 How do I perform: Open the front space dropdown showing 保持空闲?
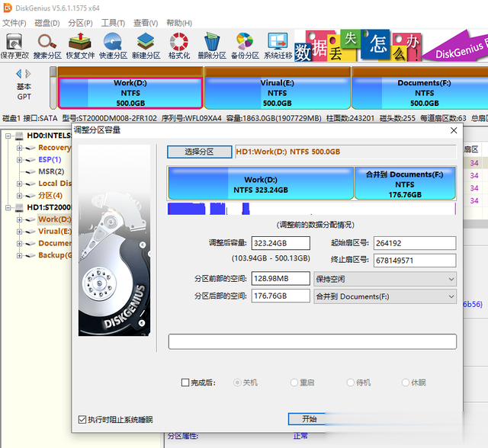pos(385,279)
